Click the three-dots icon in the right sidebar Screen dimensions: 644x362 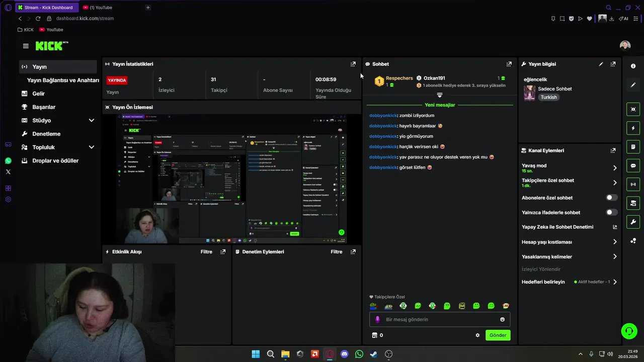tap(633, 241)
